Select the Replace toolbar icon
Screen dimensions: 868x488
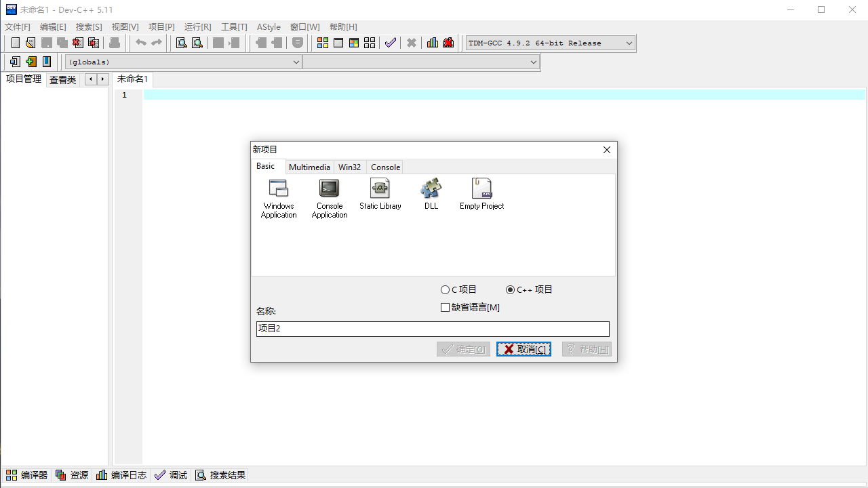click(197, 42)
